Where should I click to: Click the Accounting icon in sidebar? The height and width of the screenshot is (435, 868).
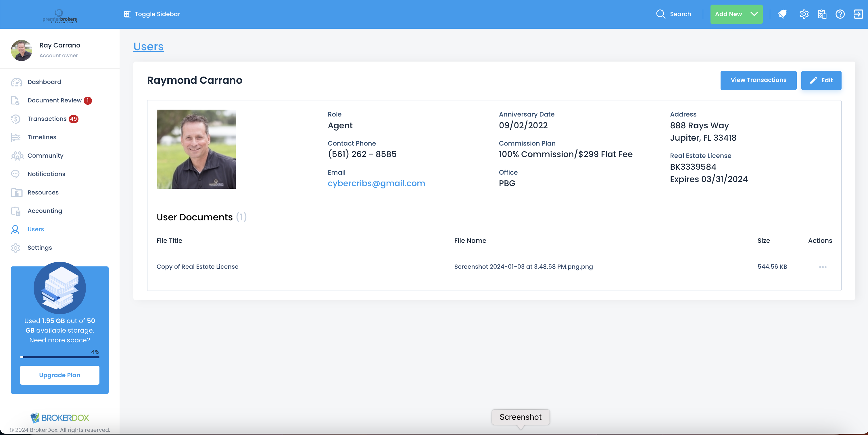tap(16, 211)
